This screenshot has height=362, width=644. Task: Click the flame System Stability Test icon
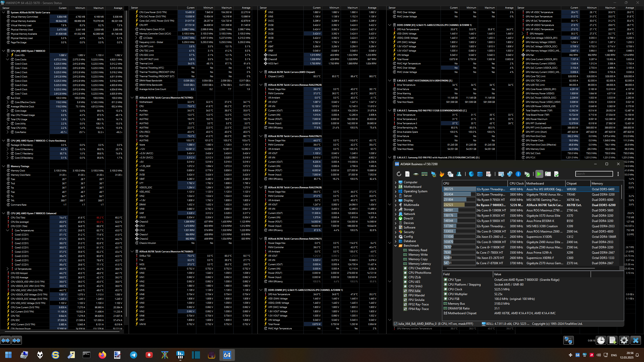click(442, 174)
